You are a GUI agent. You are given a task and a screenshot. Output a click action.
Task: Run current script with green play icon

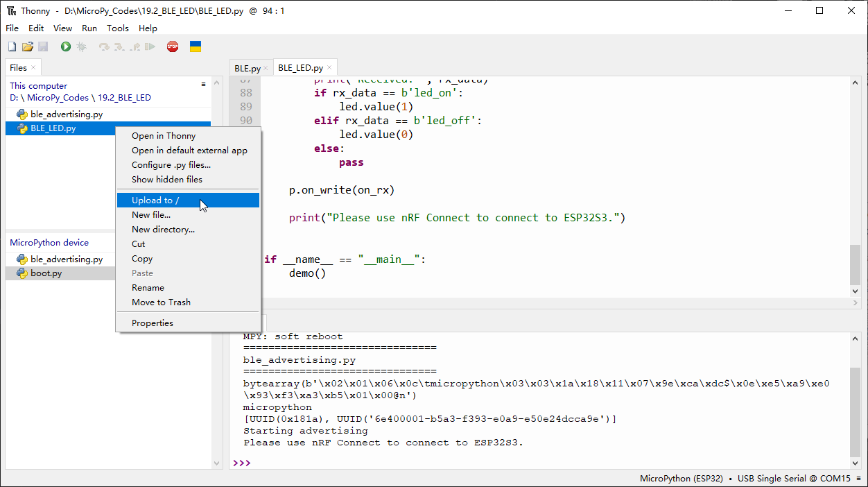(x=65, y=46)
